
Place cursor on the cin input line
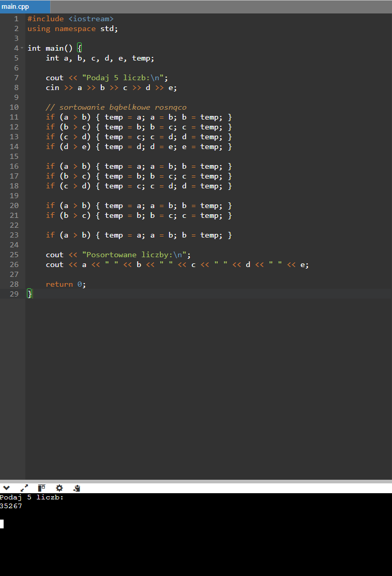click(111, 87)
